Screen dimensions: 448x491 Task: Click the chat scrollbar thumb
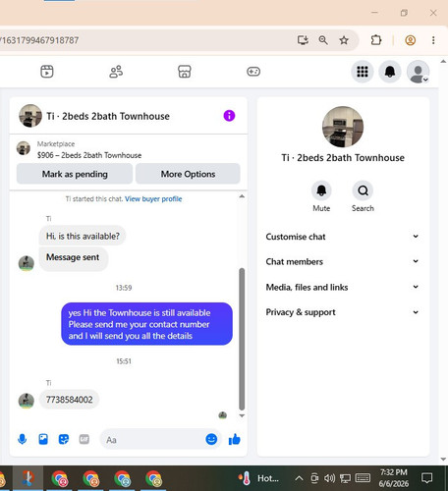pos(242,339)
